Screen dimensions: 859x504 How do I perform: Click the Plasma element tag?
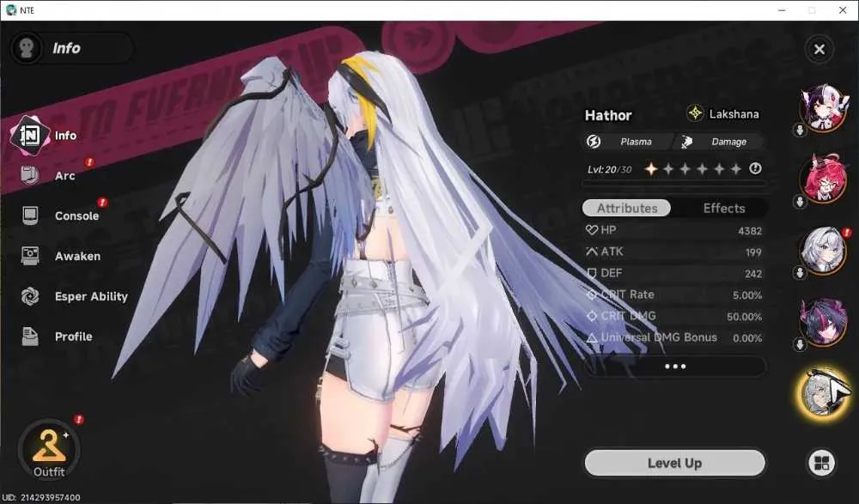click(x=627, y=142)
